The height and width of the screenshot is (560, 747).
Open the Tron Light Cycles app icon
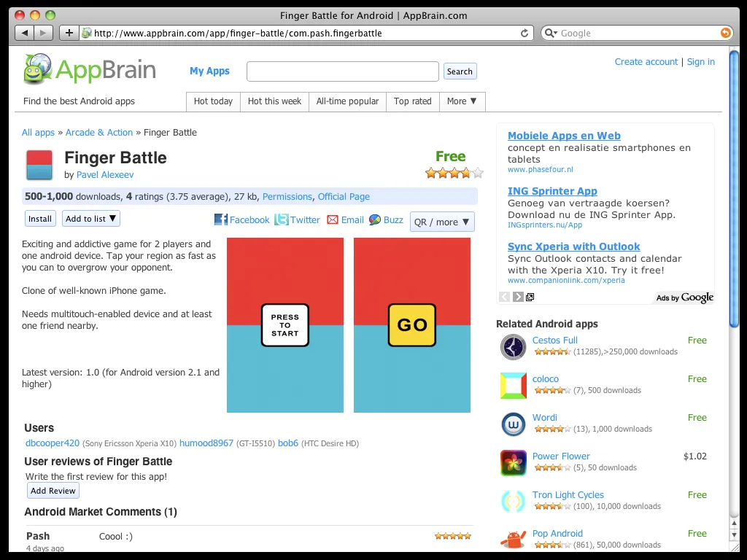[x=513, y=501]
